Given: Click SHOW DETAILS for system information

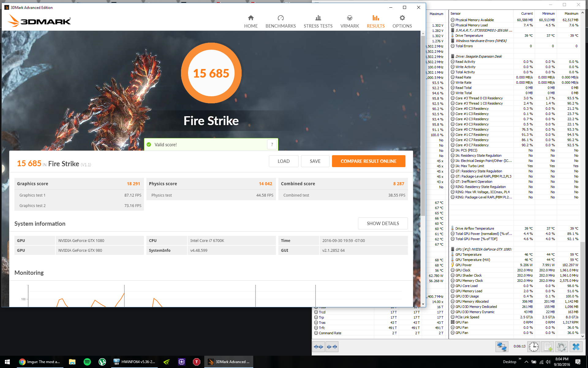Looking at the screenshot, I should 383,224.
